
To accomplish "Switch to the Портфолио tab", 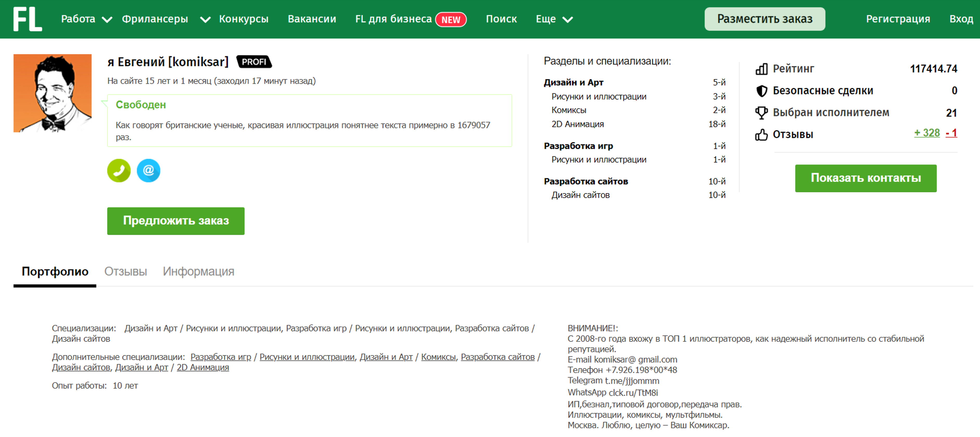I will point(55,271).
